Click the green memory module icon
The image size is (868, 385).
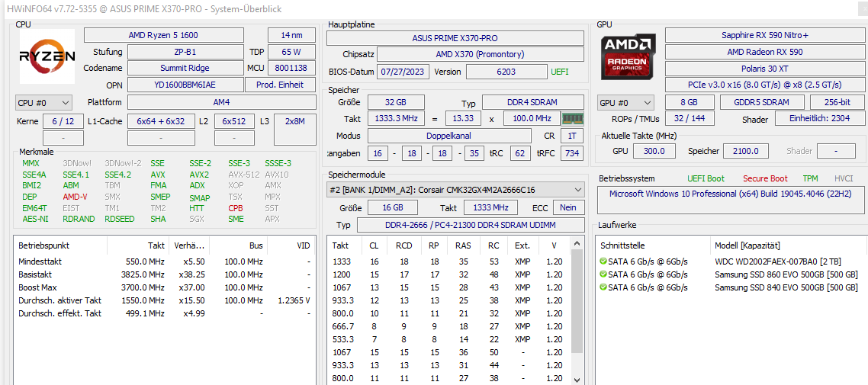pyautogui.click(x=572, y=119)
